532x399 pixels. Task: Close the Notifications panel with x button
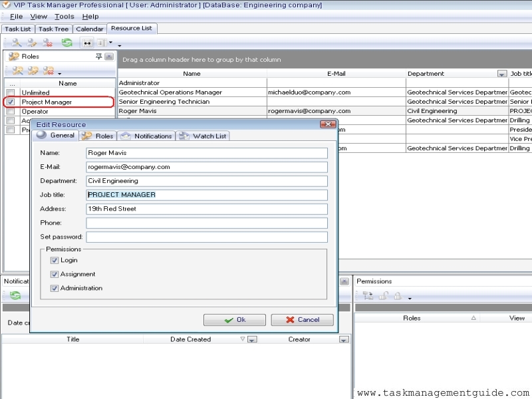click(x=344, y=281)
